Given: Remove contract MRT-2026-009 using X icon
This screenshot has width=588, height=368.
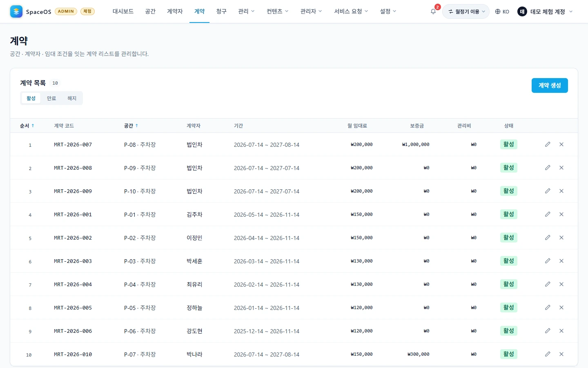Looking at the screenshot, I should [x=561, y=191].
